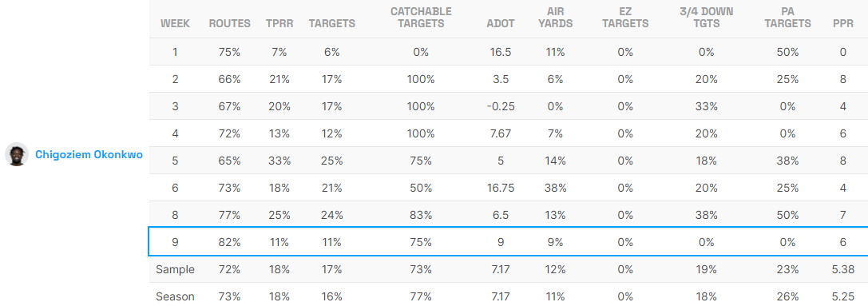The width and height of the screenshot is (868, 306).
Task: Sort by the PPR column header
Action: (842, 24)
